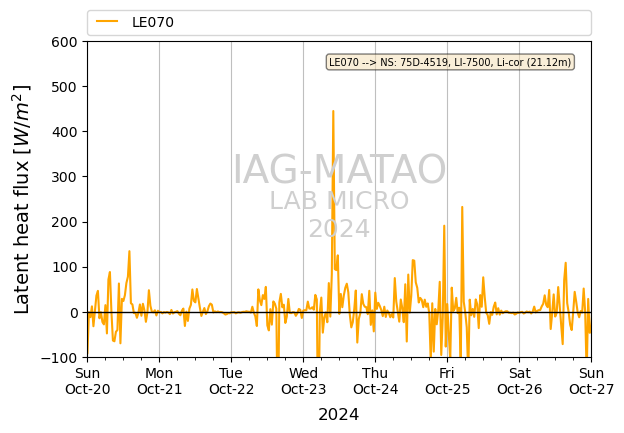Click the y-axis tick label 600
Screen dimensions: 624x433
[64, 42]
